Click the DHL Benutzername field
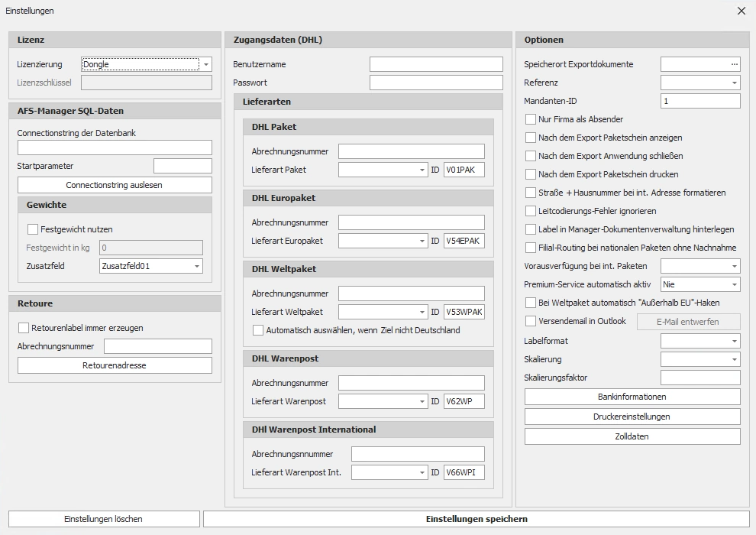 [x=436, y=64]
